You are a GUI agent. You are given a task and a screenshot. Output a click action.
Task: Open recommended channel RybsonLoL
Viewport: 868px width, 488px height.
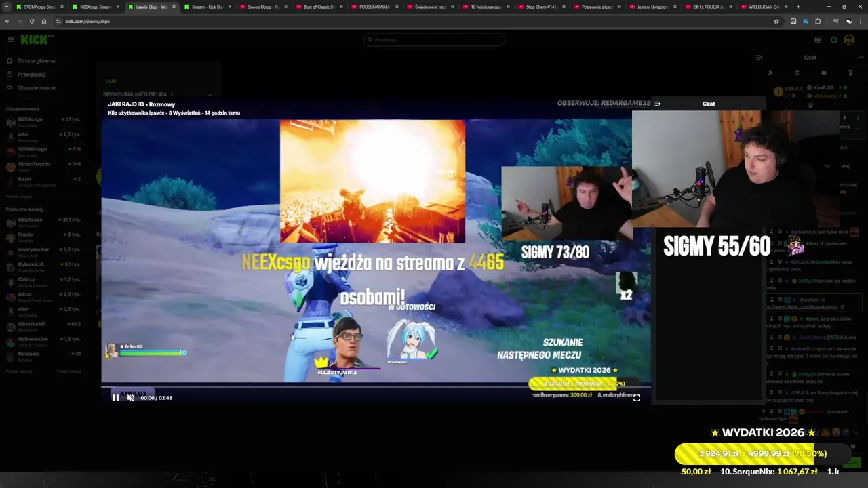[x=43, y=267]
